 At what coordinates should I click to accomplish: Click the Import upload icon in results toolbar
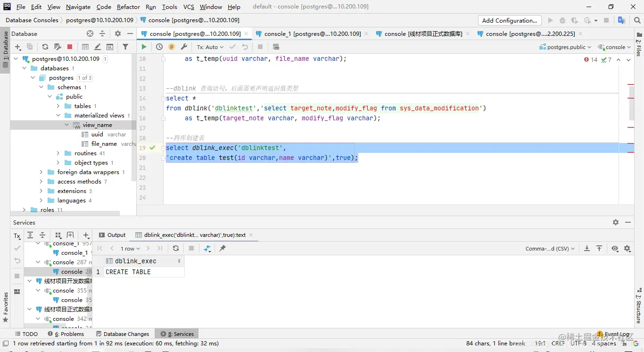[599, 248]
